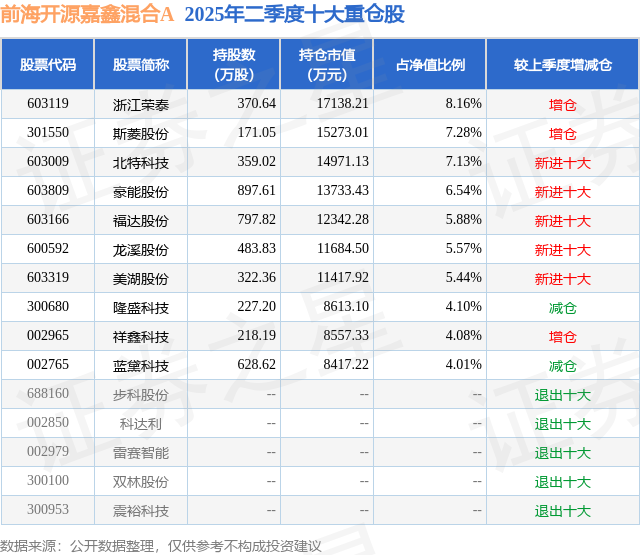Click the 8.16% net value ratio cell
The width and height of the screenshot is (640, 555).
463,104
